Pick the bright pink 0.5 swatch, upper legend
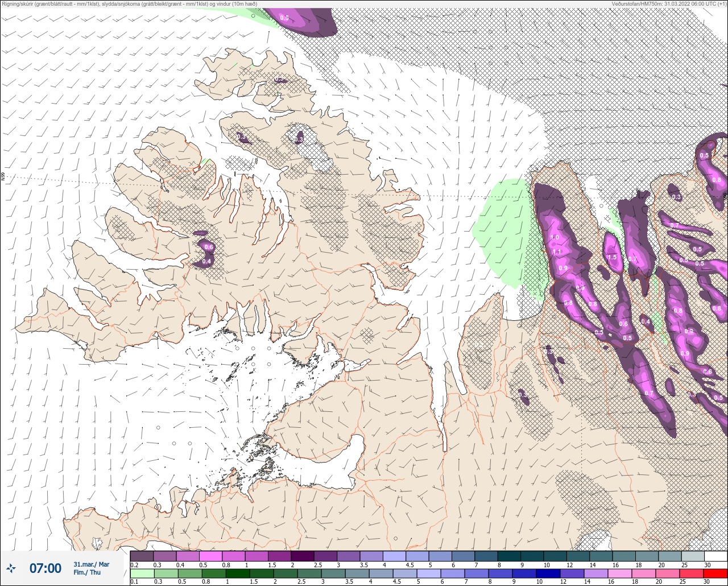Viewport: 728px width, 586px height. [x=210, y=556]
